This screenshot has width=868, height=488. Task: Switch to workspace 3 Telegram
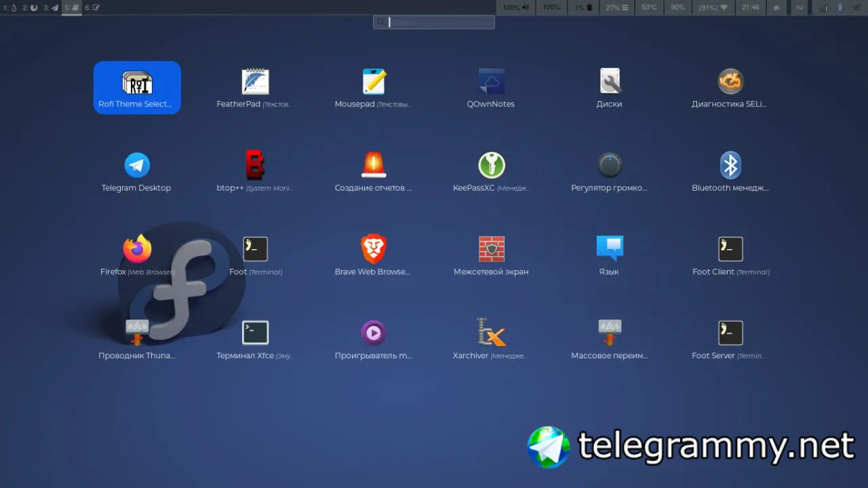click(51, 7)
